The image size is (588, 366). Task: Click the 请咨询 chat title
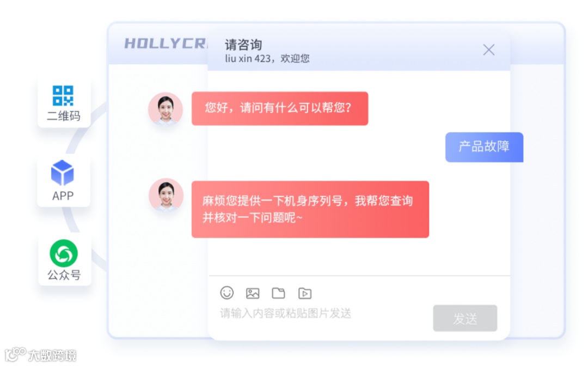(243, 45)
